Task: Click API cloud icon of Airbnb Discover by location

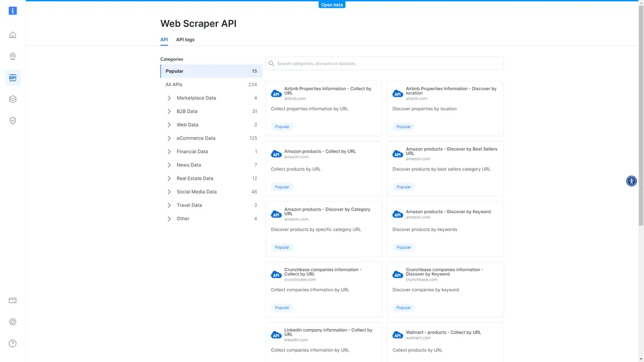Action: [398, 93]
